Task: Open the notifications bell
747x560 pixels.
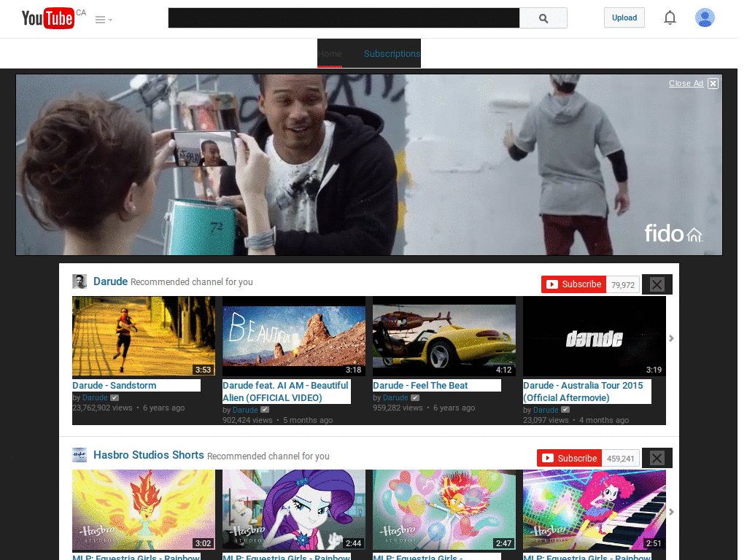Action: pos(670,17)
